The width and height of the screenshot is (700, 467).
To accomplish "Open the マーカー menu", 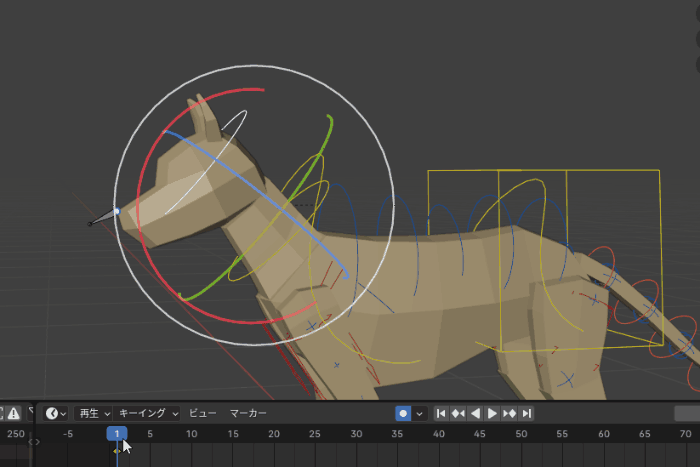I will click(x=248, y=413).
